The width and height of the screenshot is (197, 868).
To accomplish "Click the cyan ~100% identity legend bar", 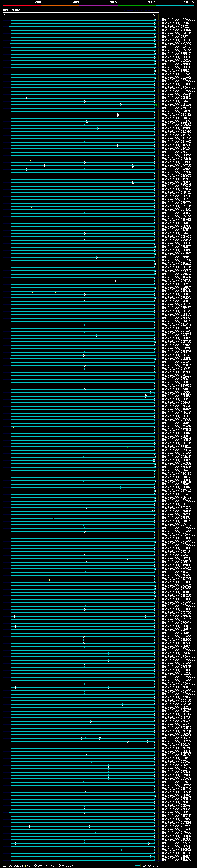I will point(175,6).
